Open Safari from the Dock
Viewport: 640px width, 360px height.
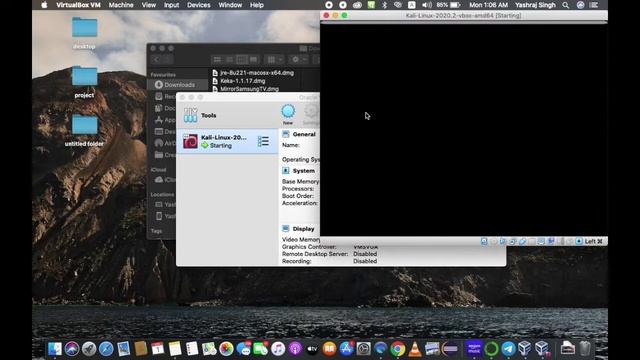click(106, 349)
